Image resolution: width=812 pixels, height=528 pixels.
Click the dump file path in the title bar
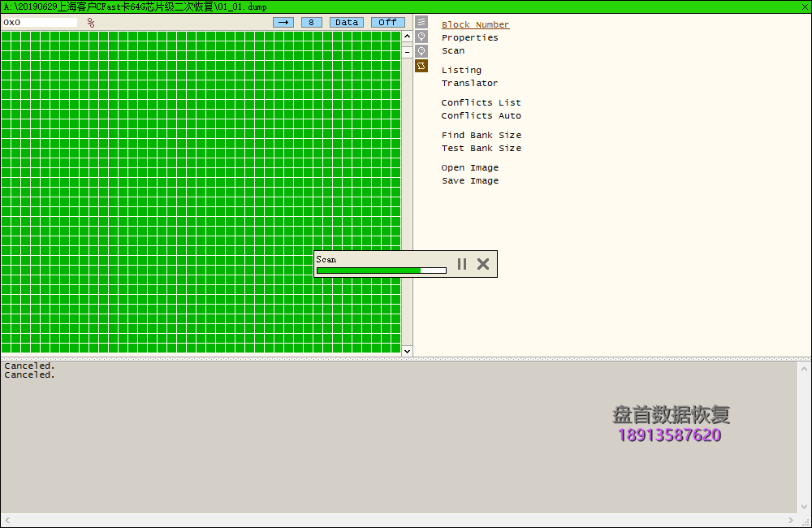135,6
